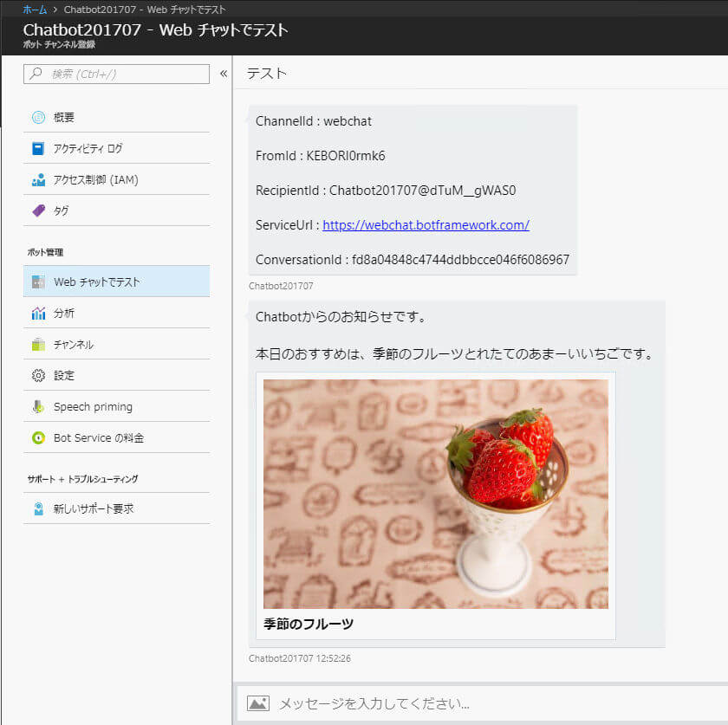Click the Web チャットでテスト icon
The width and height of the screenshot is (728, 725).
pos(38,282)
